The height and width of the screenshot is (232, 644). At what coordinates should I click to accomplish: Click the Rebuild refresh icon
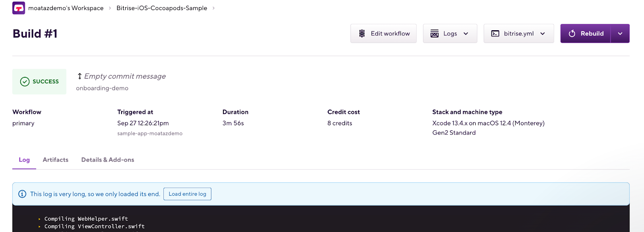coord(572,33)
